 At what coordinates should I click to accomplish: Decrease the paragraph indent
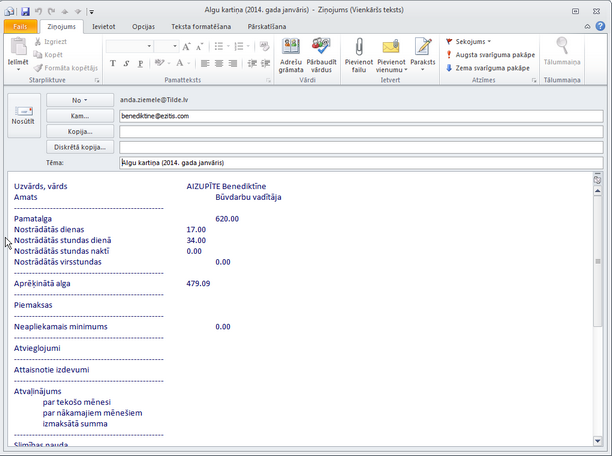tap(252, 63)
